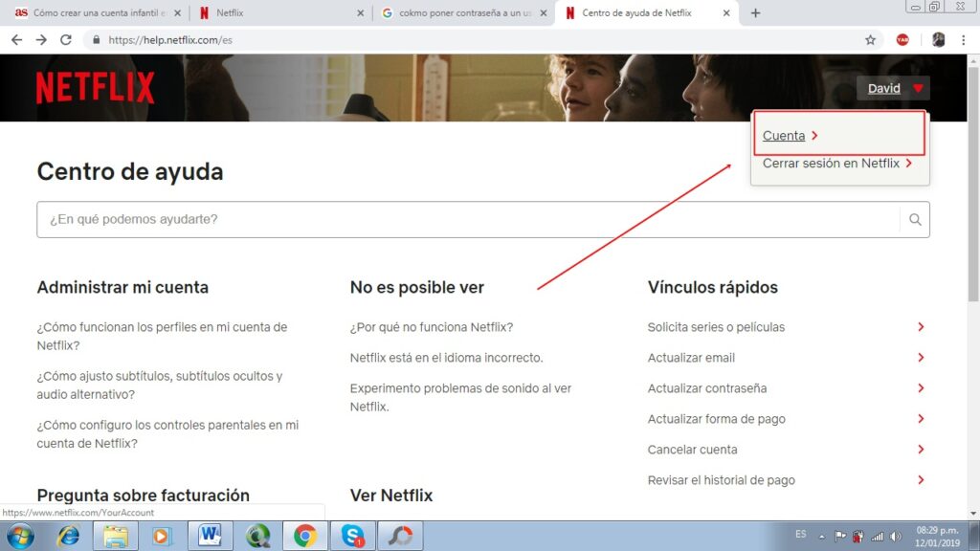Close the Netflix tab
Screen dimensions: 980x551
[x=360, y=13]
